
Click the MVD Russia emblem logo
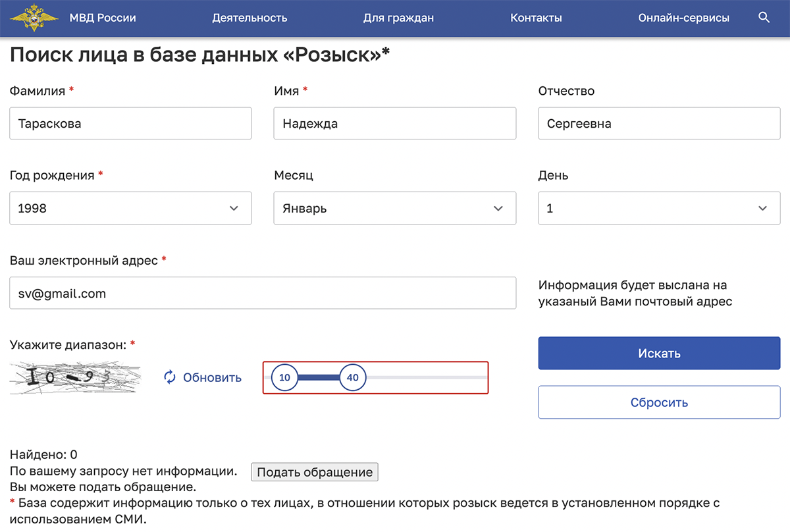coord(34,18)
